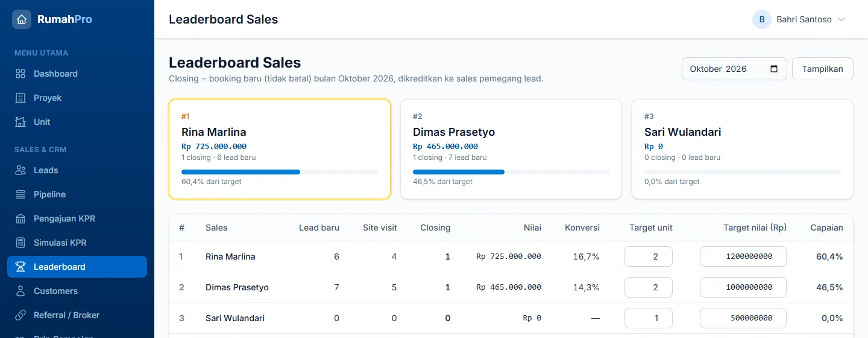
Task: Expand the Bahri Santoso account dropdown chevron
Action: [x=842, y=19]
